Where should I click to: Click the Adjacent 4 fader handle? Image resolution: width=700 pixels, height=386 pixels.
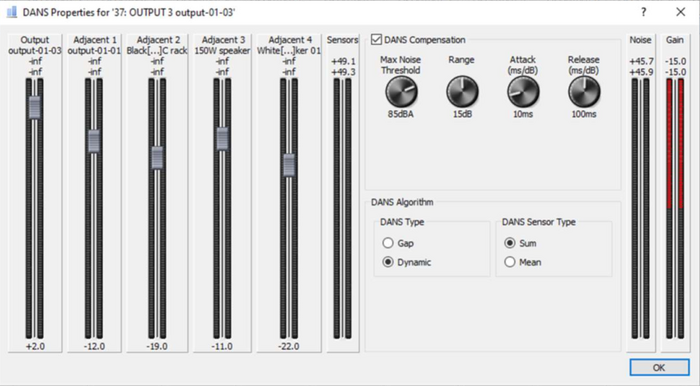coord(289,165)
